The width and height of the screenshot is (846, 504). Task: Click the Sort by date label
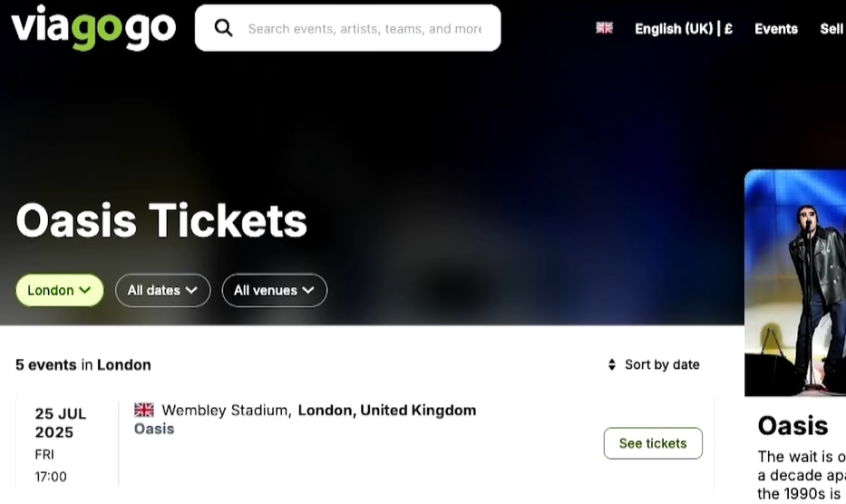pos(662,364)
